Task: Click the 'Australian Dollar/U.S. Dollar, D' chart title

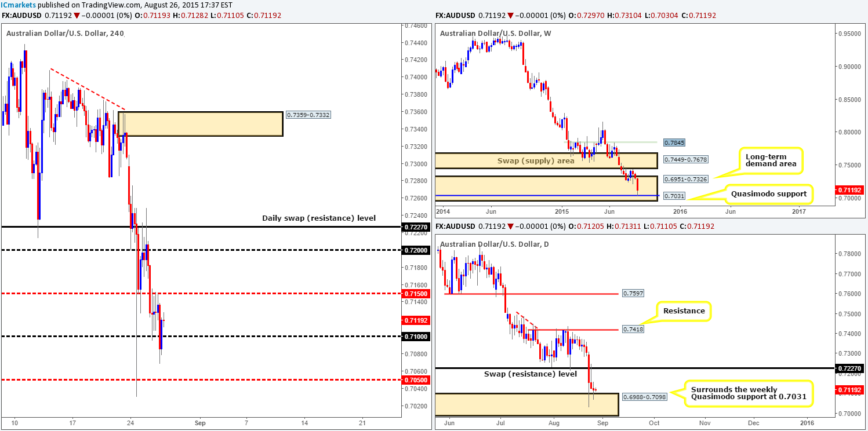Action: (x=495, y=243)
